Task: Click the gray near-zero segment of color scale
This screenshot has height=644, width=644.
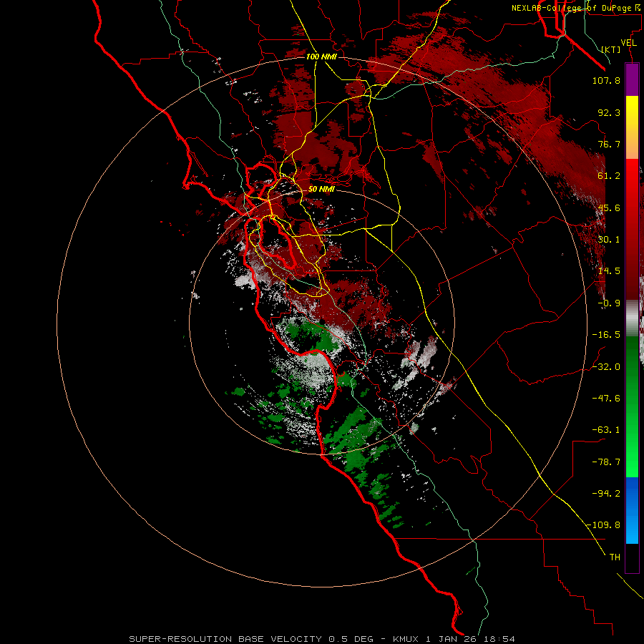Action: pyautogui.click(x=632, y=318)
